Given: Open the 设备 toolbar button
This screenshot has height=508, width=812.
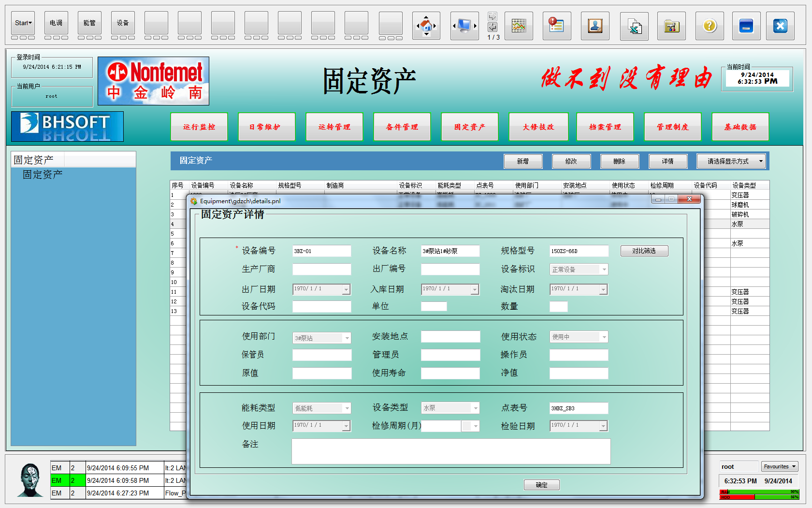Looking at the screenshot, I should (x=123, y=23).
